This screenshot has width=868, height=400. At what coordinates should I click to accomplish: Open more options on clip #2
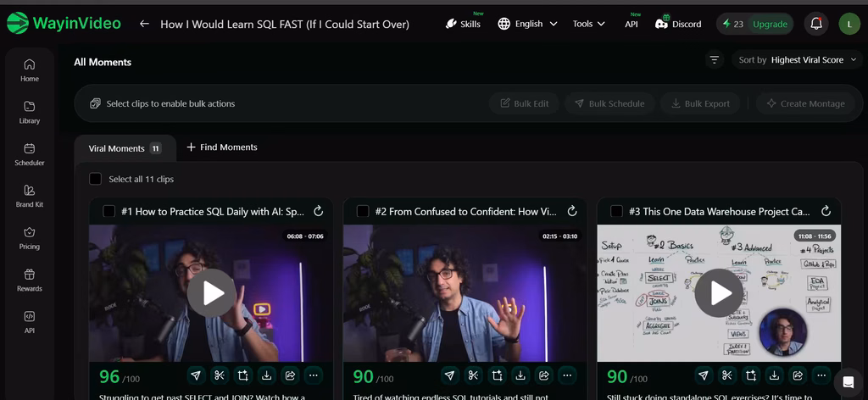[x=567, y=375]
